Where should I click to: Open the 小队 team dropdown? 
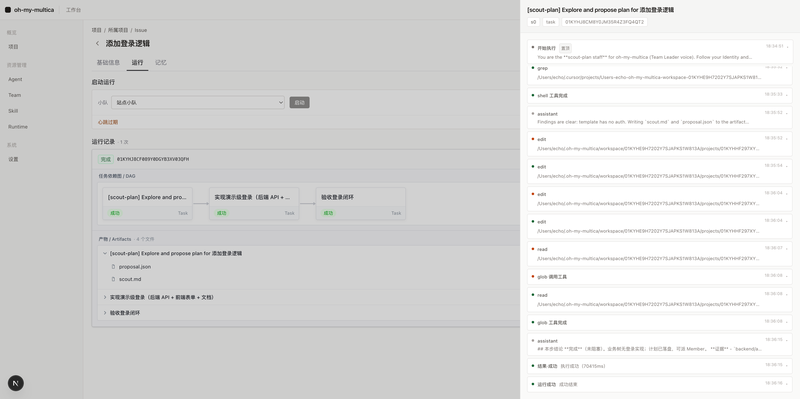pyautogui.click(x=198, y=103)
